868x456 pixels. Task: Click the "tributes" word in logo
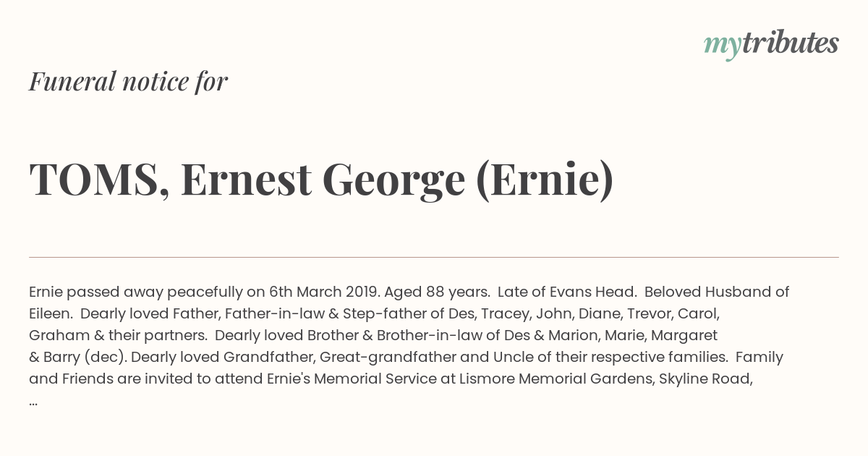(x=790, y=43)
